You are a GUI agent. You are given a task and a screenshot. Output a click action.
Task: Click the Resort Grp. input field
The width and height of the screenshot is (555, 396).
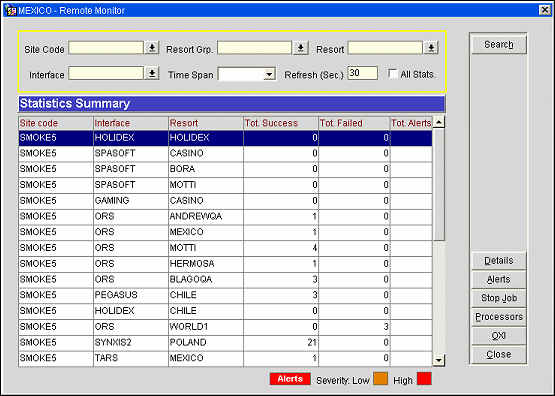pyautogui.click(x=254, y=48)
